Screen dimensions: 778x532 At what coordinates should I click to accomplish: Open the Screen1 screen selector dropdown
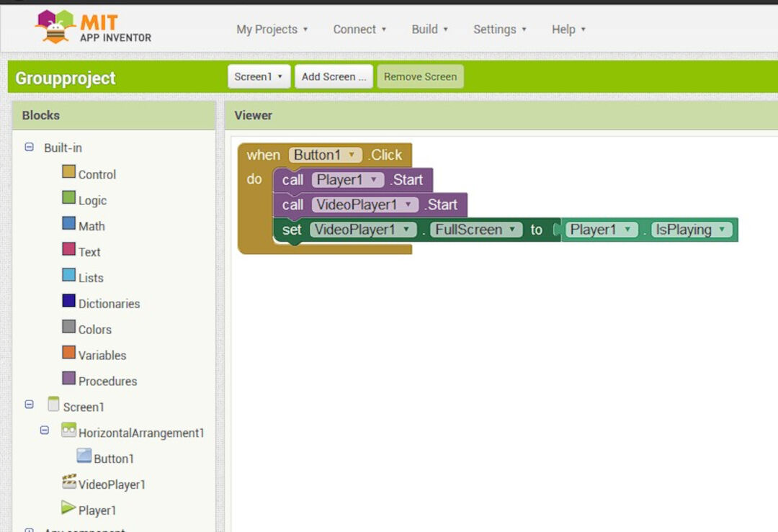259,77
